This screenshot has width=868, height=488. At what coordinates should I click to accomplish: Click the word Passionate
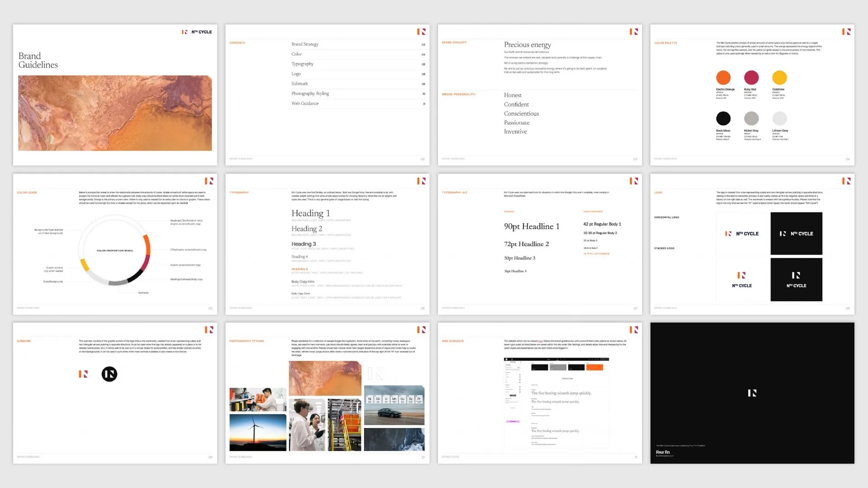517,122
